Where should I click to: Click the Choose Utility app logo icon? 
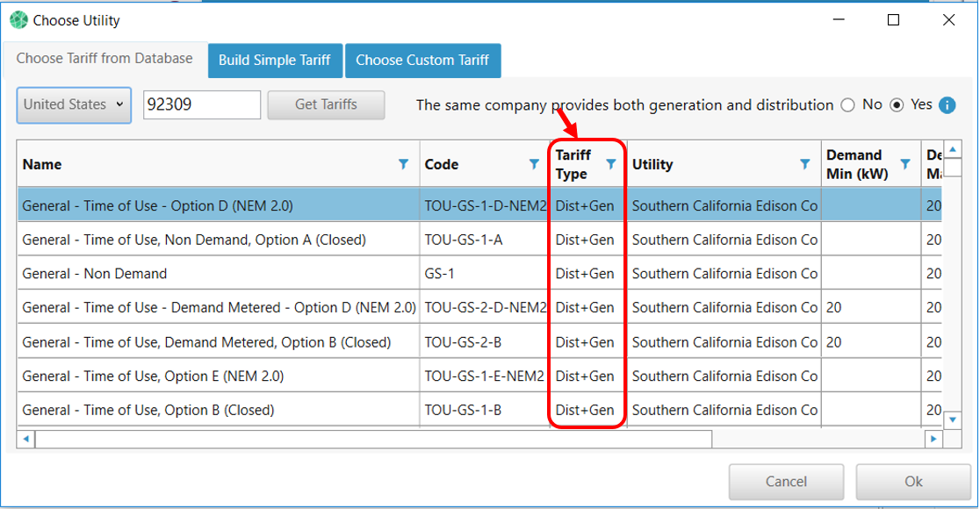coord(18,20)
